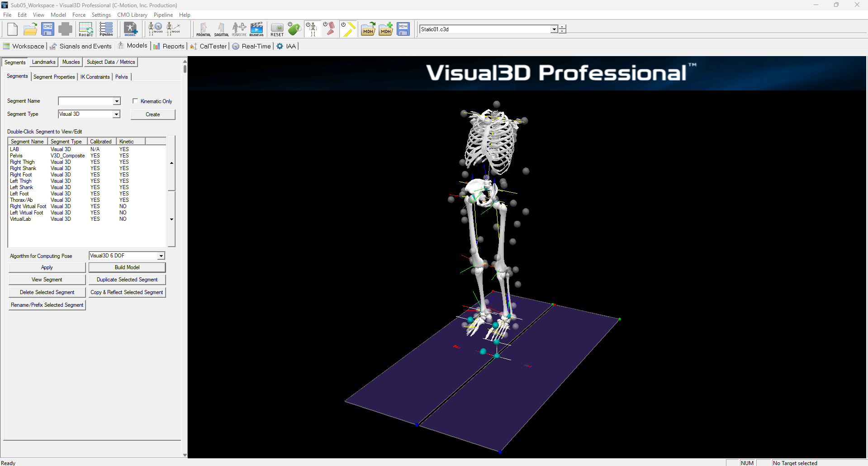Click Delete Selected Segment button
Screen dimensions: 868x466
click(x=47, y=292)
